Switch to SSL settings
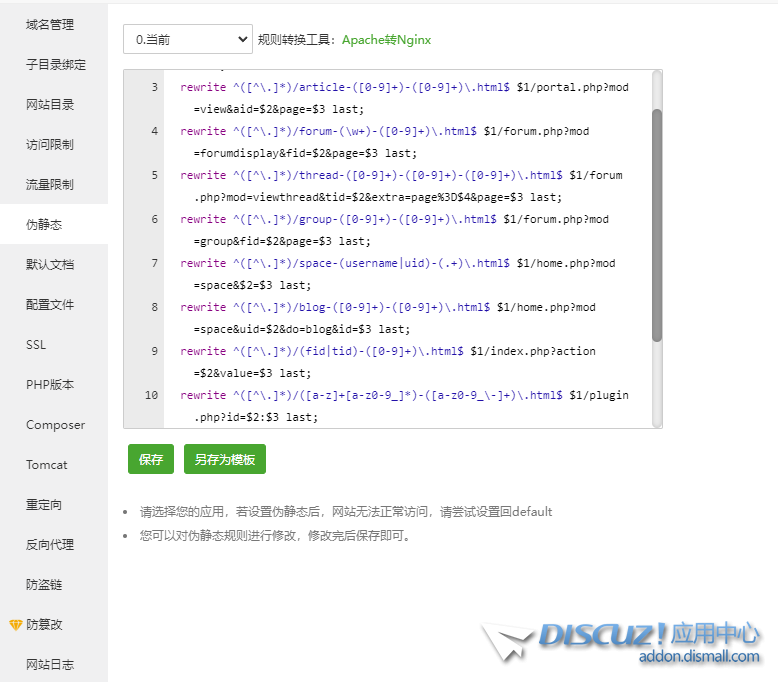The image size is (778, 682). click(x=36, y=345)
